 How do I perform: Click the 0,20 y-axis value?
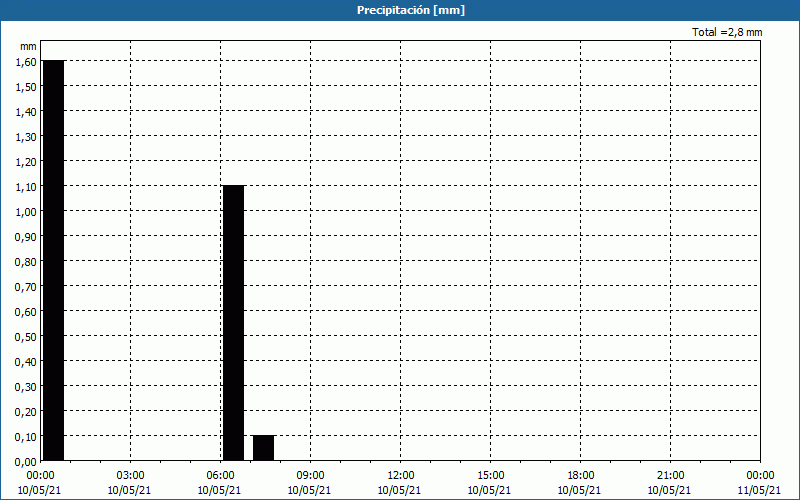pos(26,412)
